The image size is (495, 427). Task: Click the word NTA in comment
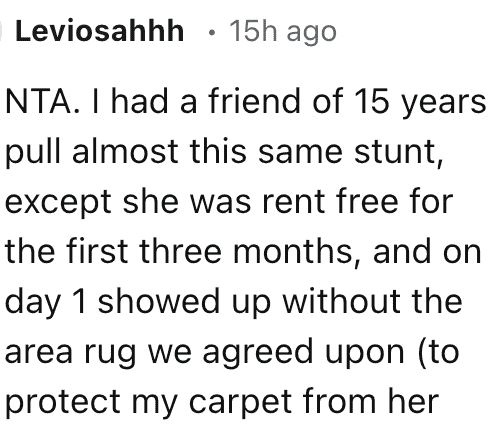40,101
